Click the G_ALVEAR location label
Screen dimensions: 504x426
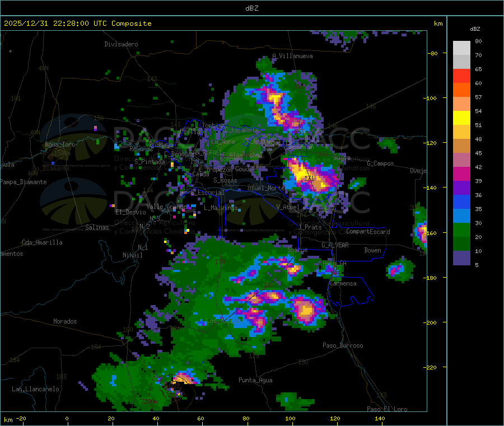pos(335,245)
